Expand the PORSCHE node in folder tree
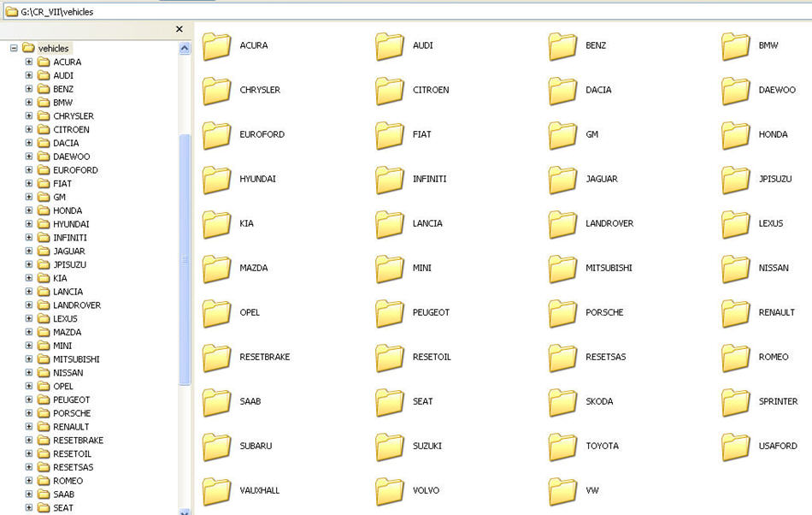The height and width of the screenshot is (515, 812). (x=29, y=413)
